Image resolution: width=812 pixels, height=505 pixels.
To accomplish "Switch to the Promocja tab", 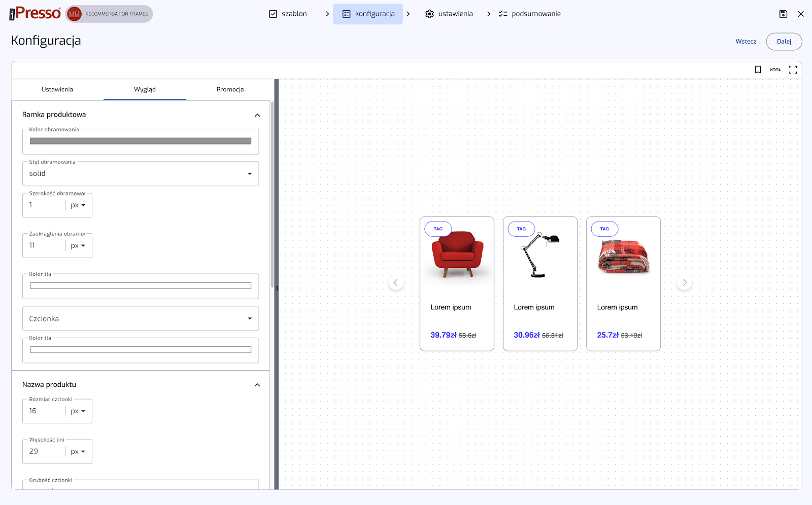I will point(230,90).
